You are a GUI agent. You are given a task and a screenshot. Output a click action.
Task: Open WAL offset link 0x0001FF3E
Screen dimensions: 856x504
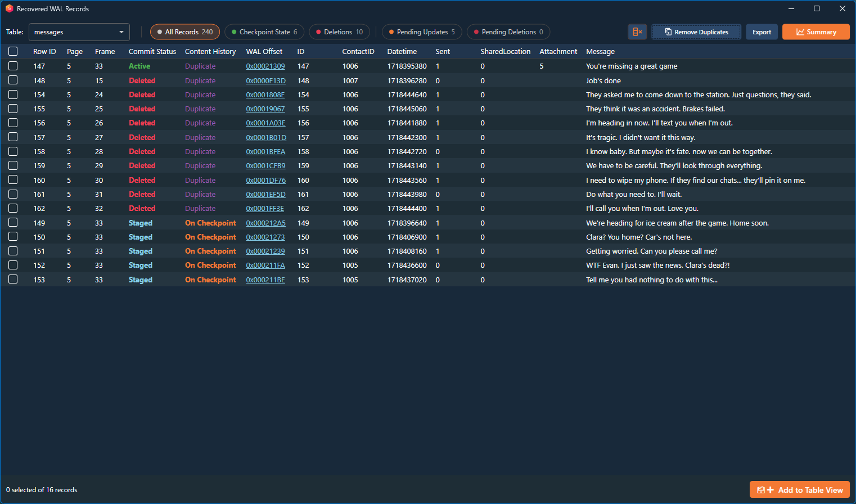265,208
